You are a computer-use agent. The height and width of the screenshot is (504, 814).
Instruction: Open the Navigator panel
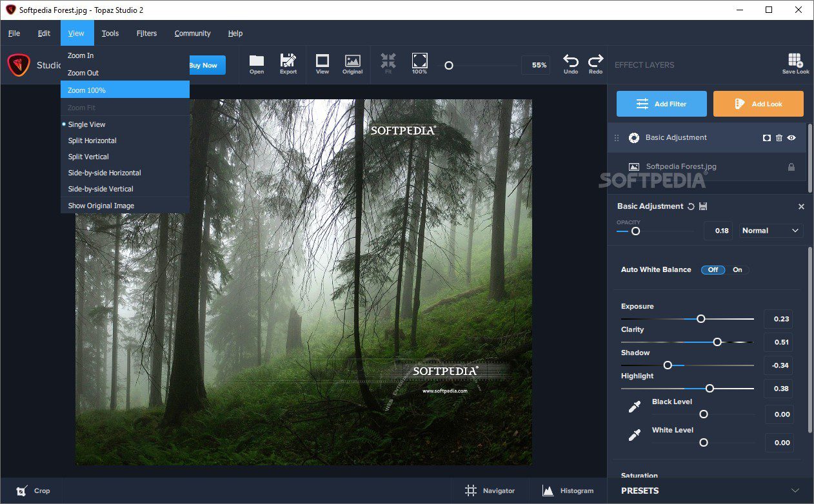[x=490, y=490]
